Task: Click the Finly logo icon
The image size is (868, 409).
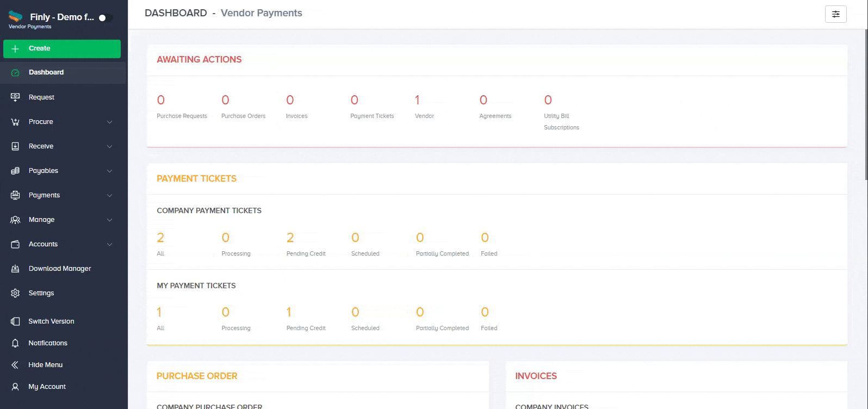Action: tap(16, 16)
